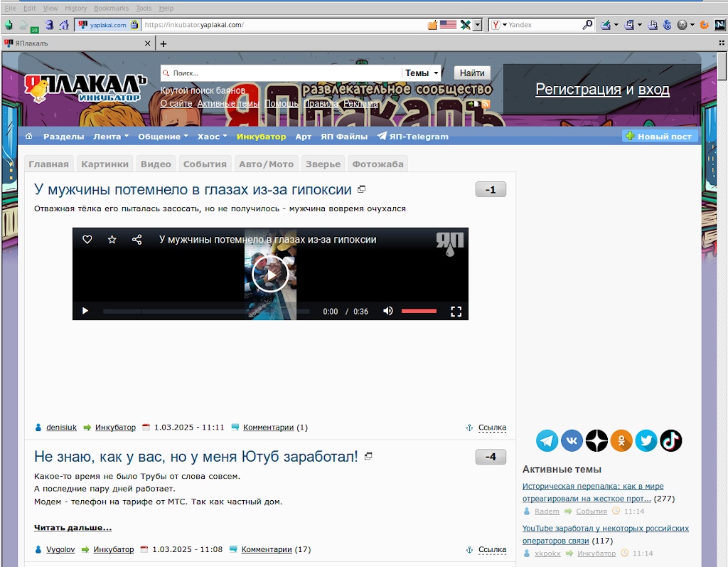Select the События tab
728x567 pixels.
click(205, 164)
